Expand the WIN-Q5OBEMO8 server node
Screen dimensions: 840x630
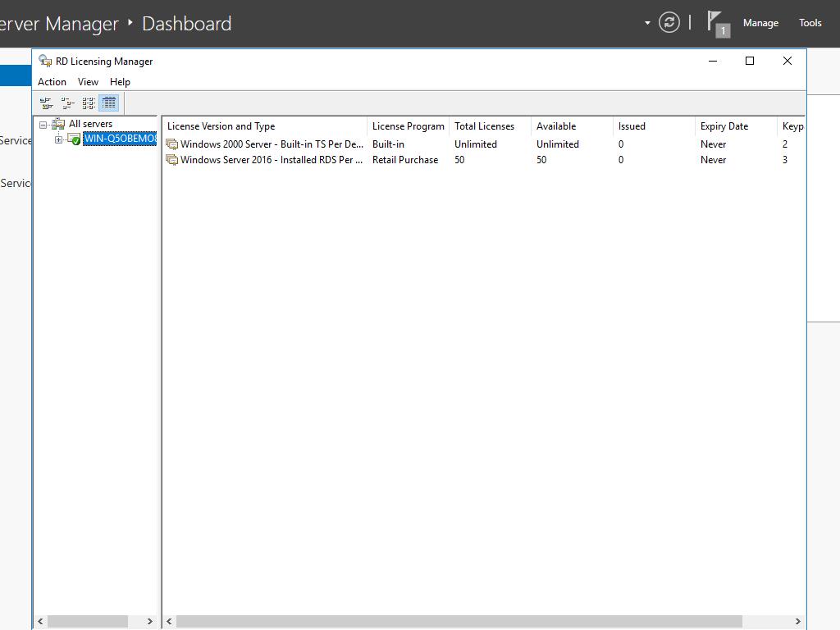click(58, 139)
